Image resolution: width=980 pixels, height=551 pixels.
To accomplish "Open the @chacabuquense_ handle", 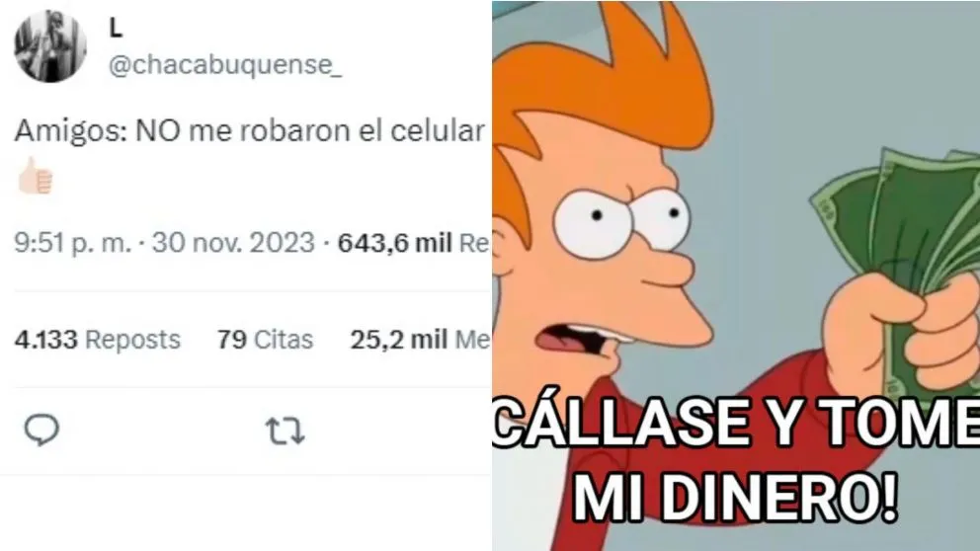I will [x=225, y=64].
